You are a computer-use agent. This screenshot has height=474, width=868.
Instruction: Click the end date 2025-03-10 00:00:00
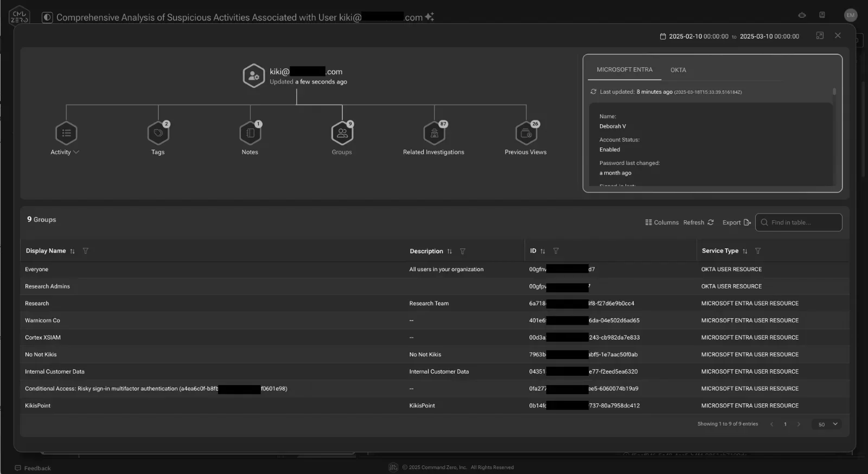(x=769, y=36)
